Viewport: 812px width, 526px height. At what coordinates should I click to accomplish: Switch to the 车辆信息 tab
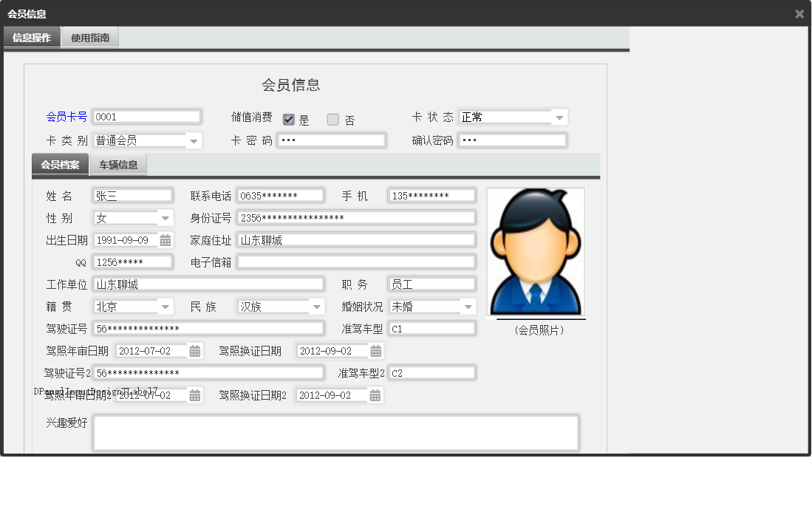(117, 164)
